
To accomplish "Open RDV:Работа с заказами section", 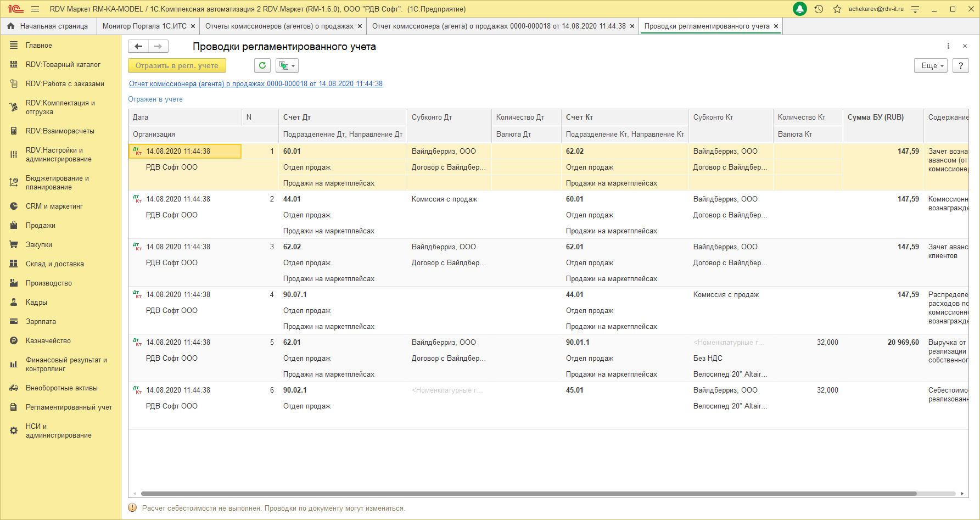I will click(x=65, y=84).
